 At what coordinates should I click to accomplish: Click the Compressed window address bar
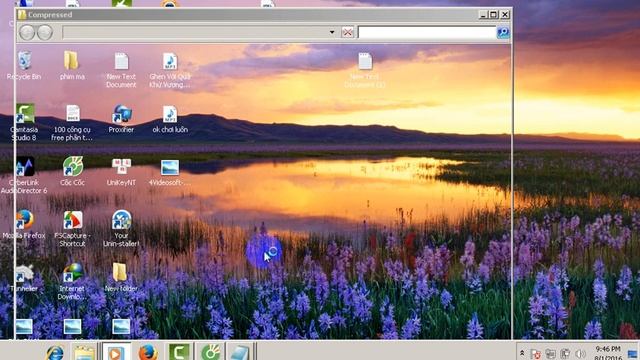(200, 32)
